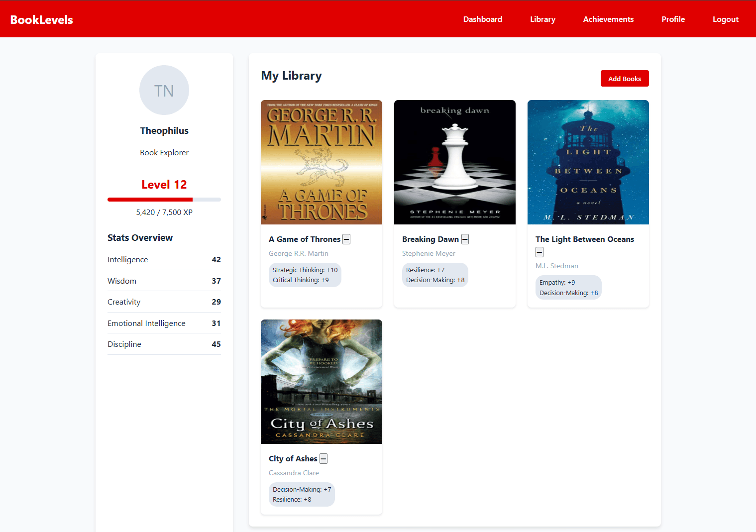Select the Breaking Dawn title text
Image resolution: width=756 pixels, height=532 pixels.
[431, 239]
